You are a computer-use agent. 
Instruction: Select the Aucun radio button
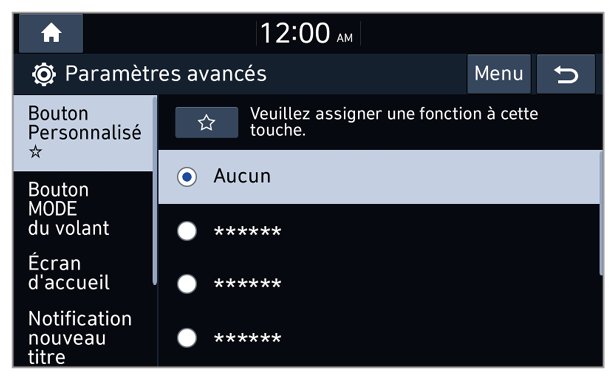coord(187,177)
